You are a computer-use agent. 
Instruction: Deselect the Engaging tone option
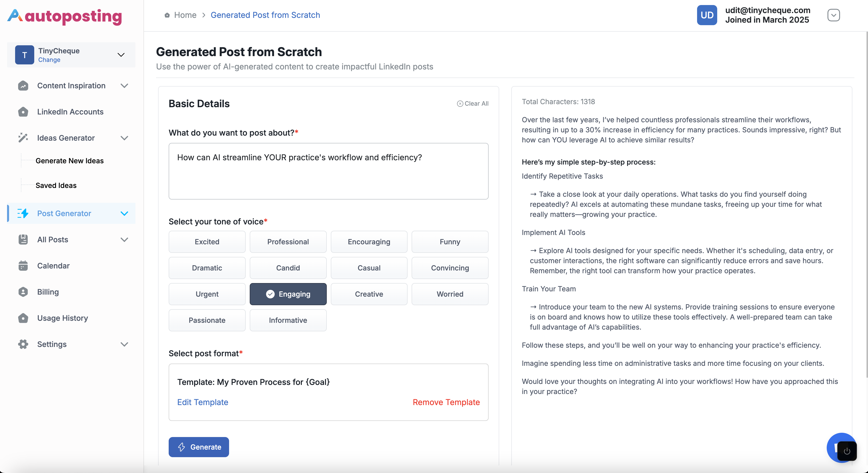(x=288, y=294)
